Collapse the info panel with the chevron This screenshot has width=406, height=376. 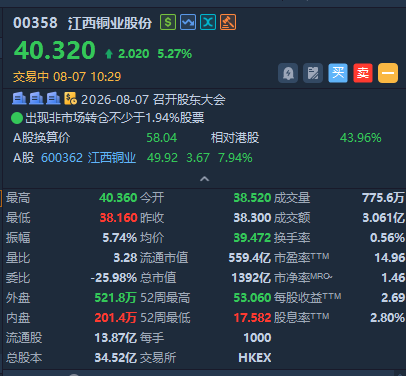tap(204, 179)
